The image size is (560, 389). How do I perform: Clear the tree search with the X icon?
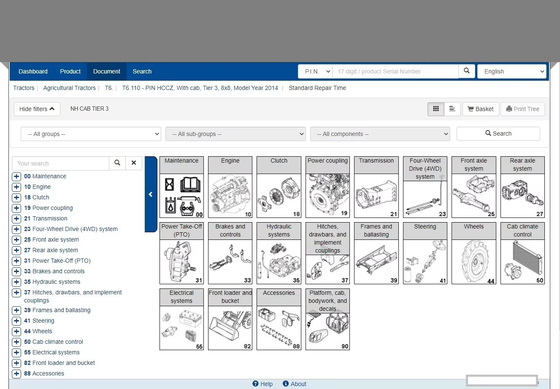click(x=134, y=163)
